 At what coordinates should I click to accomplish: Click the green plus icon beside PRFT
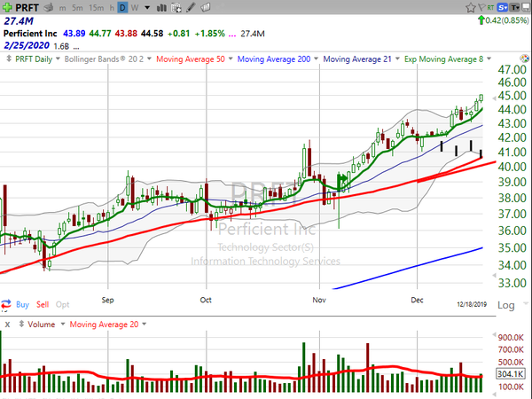click(x=7, y=7)
